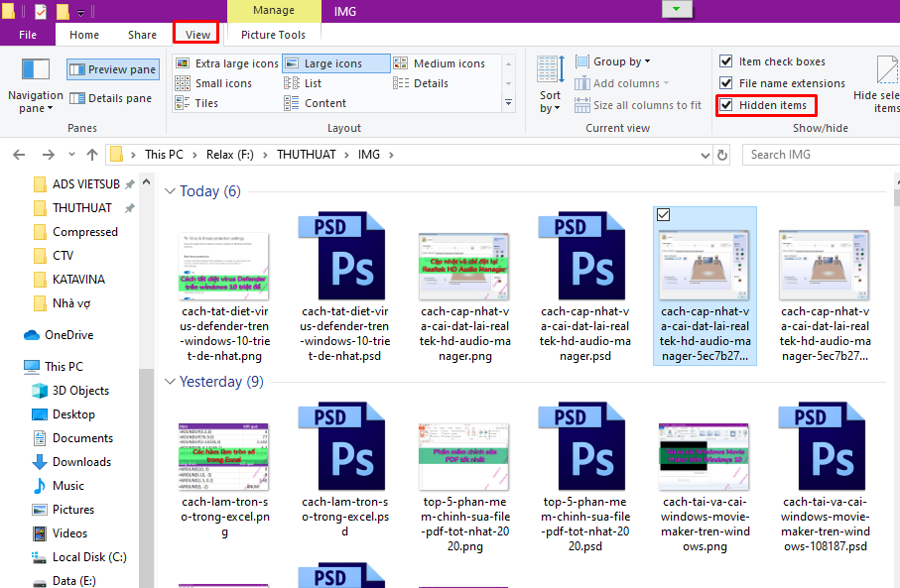
Task: Switch layout to Details view
Action: point(421,83)
